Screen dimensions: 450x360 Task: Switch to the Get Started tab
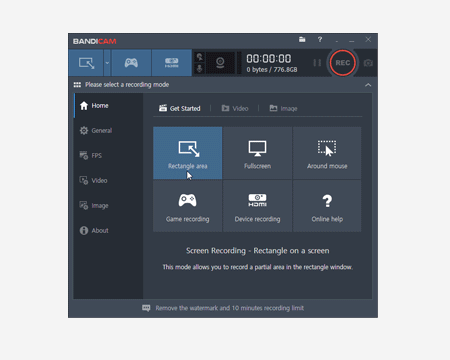pyautogui.click(x=180, y=108)
